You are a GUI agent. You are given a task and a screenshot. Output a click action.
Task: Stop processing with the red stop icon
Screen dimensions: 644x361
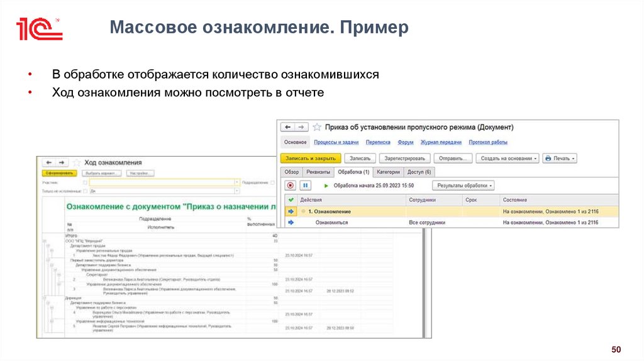click(291, 186)
